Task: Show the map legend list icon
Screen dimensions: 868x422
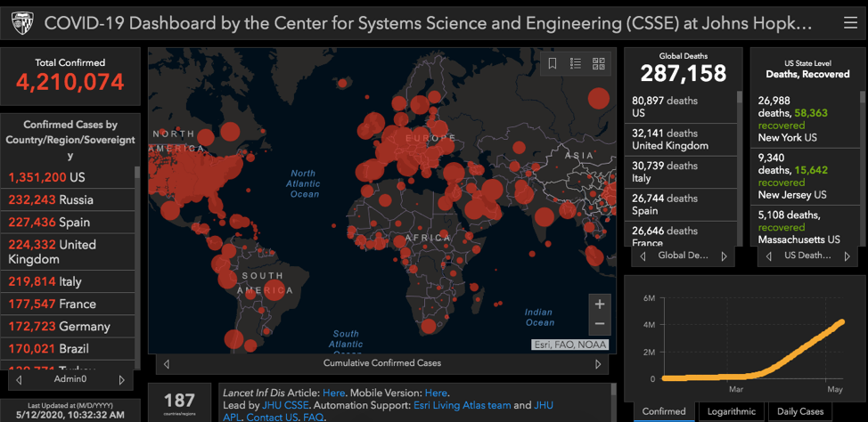Action: coord(576,63)
